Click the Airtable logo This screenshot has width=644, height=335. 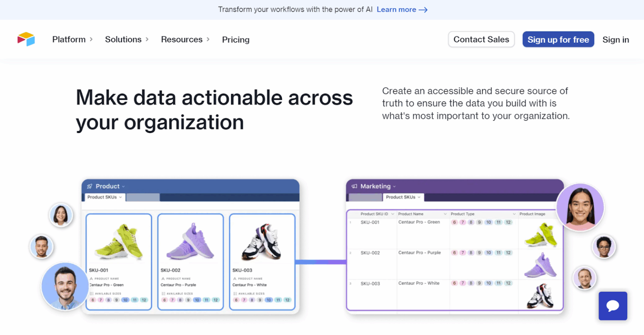click(26, 39)
